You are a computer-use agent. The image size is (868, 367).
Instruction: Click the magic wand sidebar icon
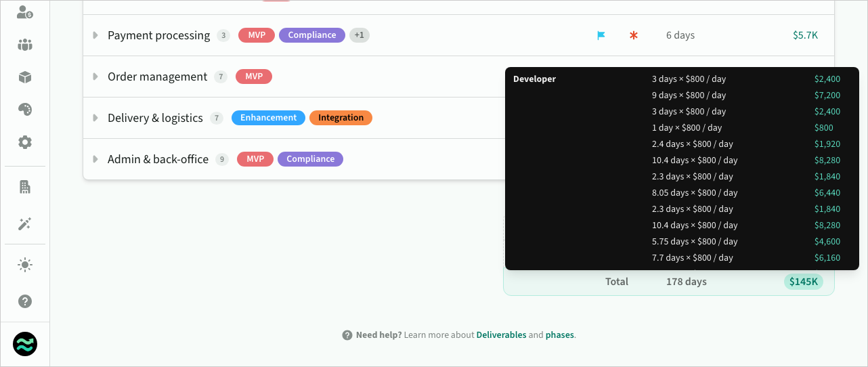pos(25,224)
